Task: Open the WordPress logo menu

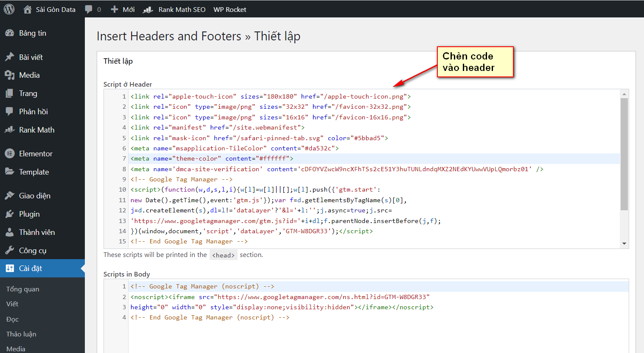Action: click(x=9, y=9)
